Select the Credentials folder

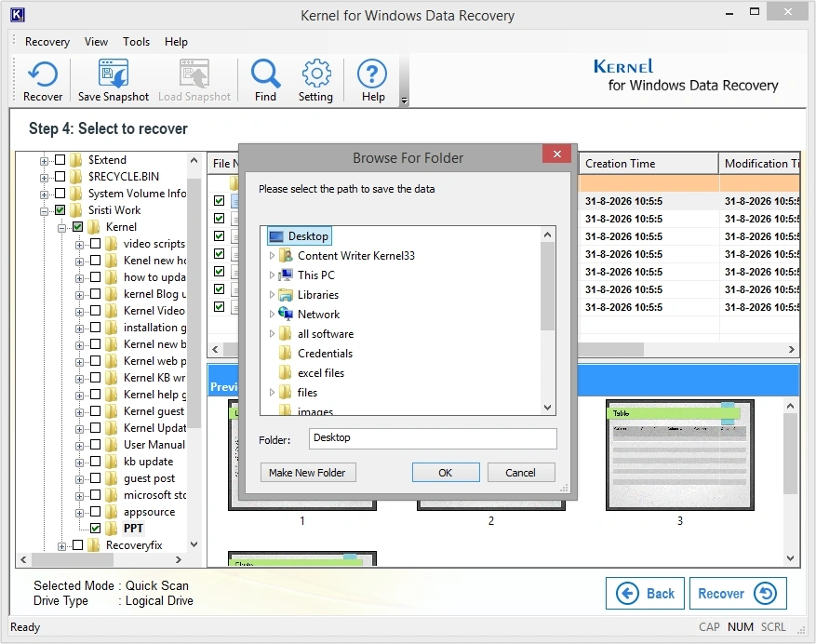(x=316, y=354)
